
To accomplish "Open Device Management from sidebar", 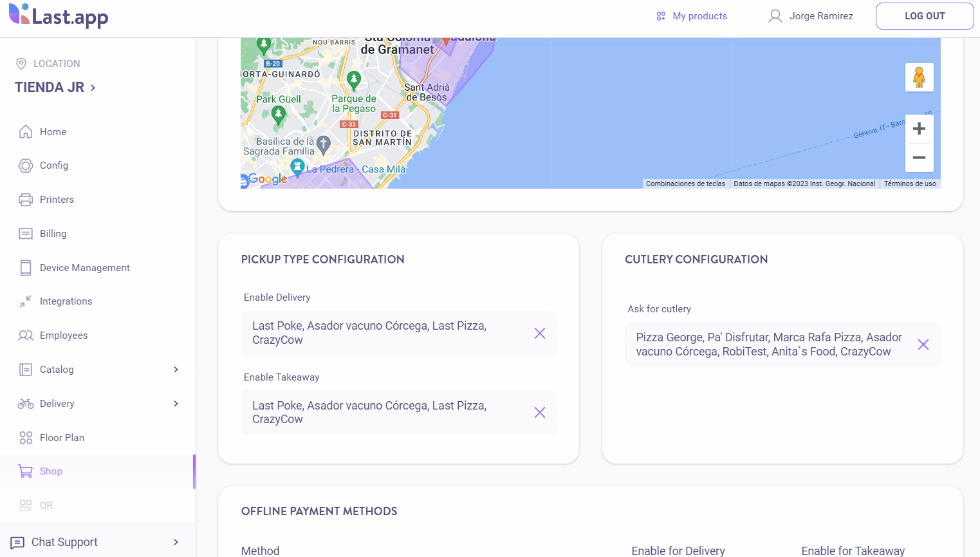I will point(26,267).
